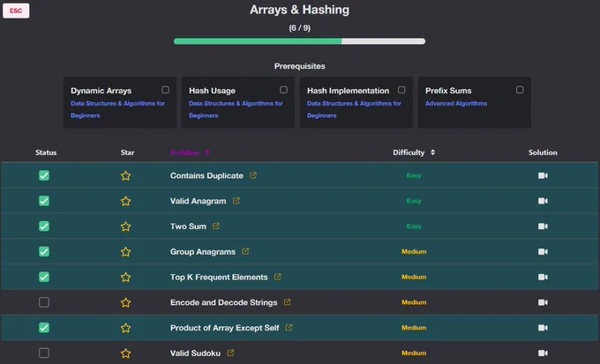This screenshot has height=364, width=600.
Task: Watch video solution for Two Sum
Action: (x=543, y=227)
